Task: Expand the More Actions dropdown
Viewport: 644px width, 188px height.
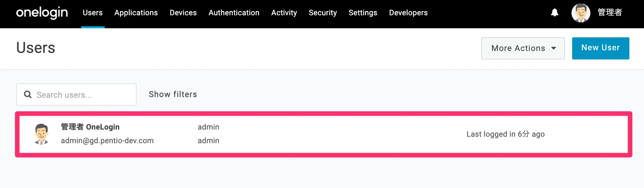Action: click(518, 48)
